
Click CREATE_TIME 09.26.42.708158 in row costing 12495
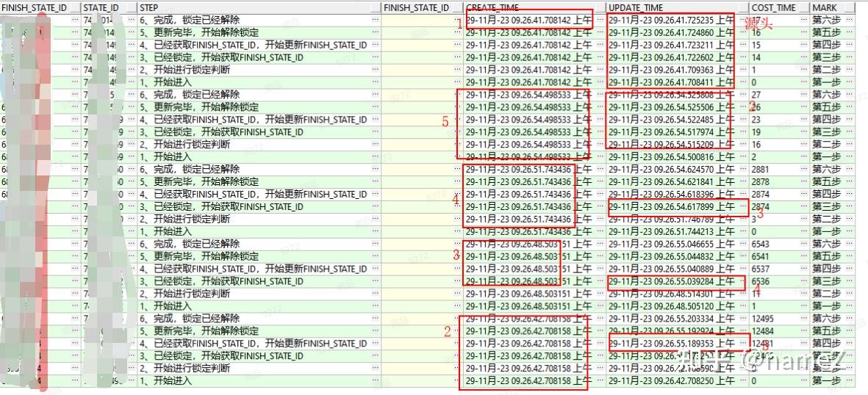[x=528, y=319]
